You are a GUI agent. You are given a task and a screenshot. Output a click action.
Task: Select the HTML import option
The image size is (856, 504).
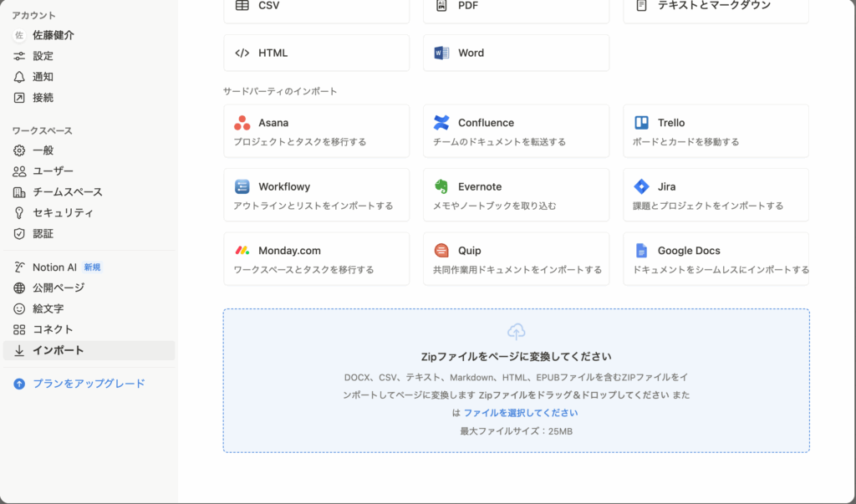tap(316, 53)
